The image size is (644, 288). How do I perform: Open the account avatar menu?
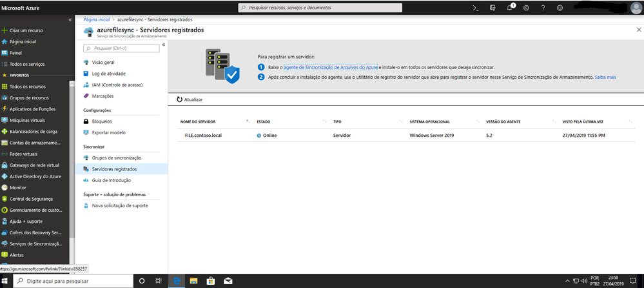[x=636, y=8]
